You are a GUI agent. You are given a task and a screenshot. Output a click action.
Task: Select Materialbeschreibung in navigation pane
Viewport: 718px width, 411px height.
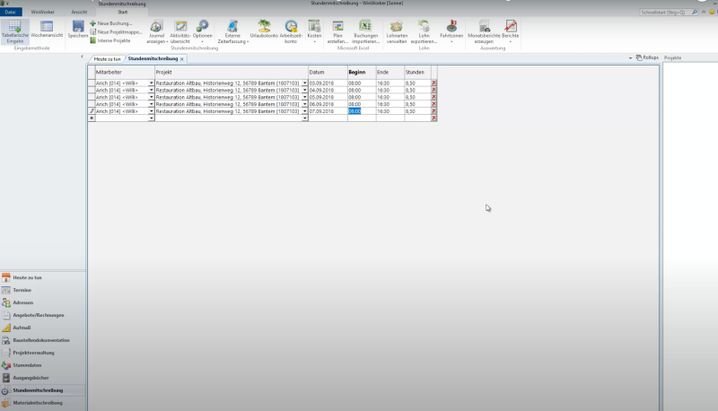pos(37,403)
